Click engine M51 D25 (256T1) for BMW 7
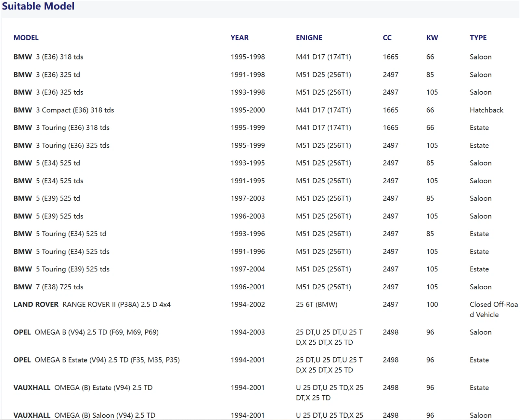Image resolution: width=520 pixels, height=420 pixels. click(323, 287)
